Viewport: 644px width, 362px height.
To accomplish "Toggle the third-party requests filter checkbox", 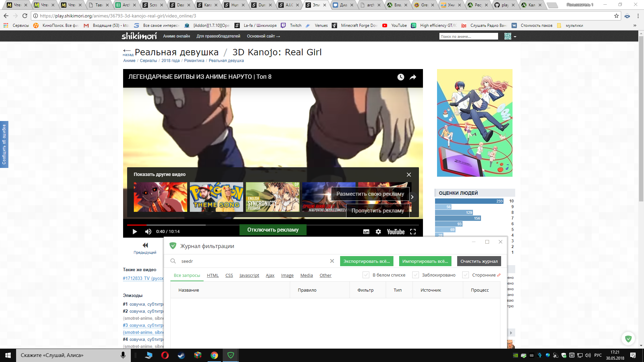I will [466, 275].
